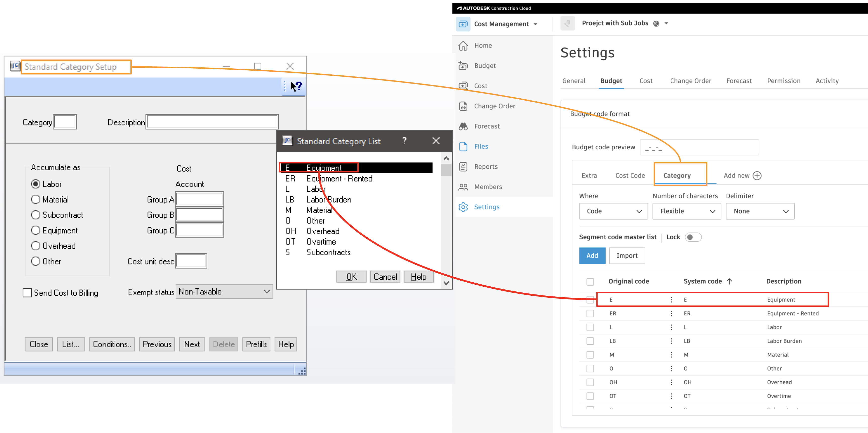Select the Material radio button
The image size is (868, 433).
pos(35,200)
